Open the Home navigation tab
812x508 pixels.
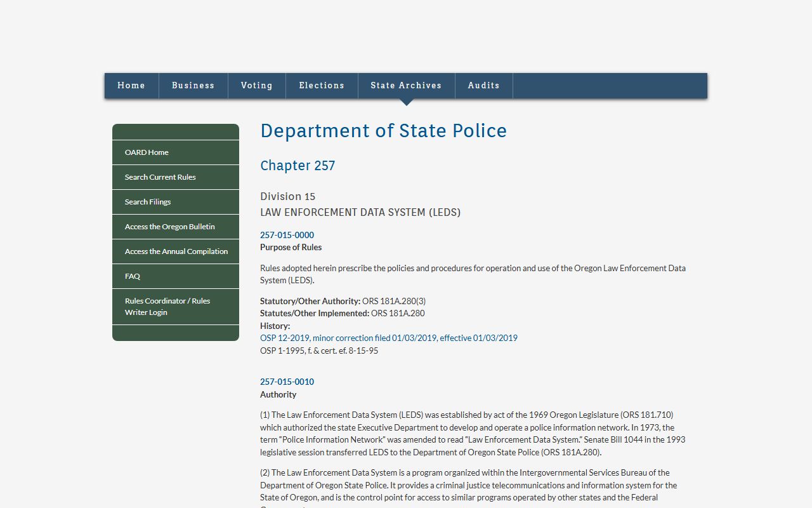(131, 86)
